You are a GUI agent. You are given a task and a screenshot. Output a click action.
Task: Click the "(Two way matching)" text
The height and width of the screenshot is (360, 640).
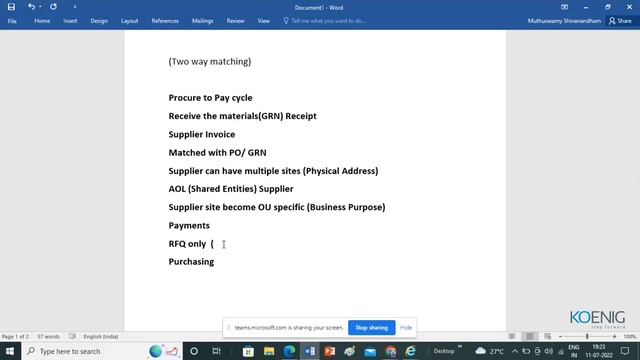coord(210,62)
